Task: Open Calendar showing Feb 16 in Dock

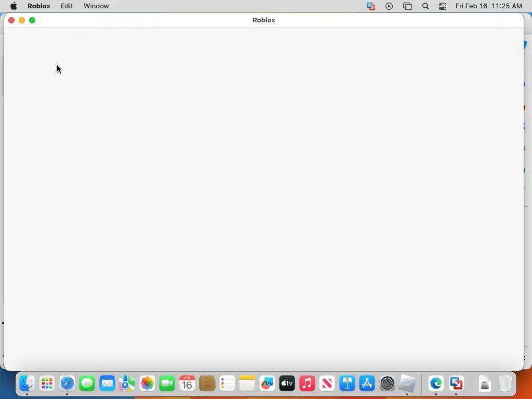Action: [x=187, y=384]
